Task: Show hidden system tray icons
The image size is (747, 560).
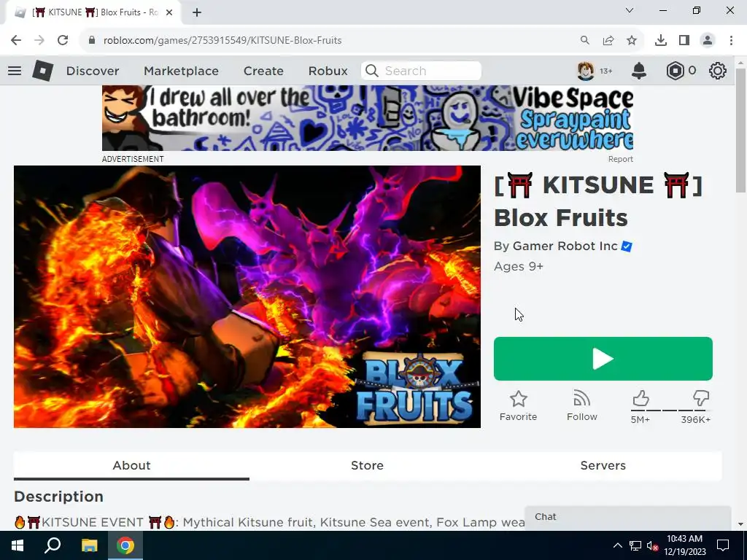Action: click(617, 545)
